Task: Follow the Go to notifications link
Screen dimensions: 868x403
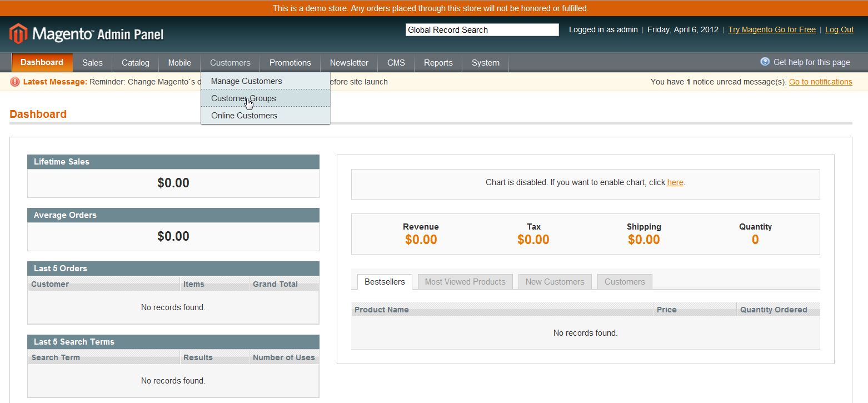Action: tap(820, 82)
